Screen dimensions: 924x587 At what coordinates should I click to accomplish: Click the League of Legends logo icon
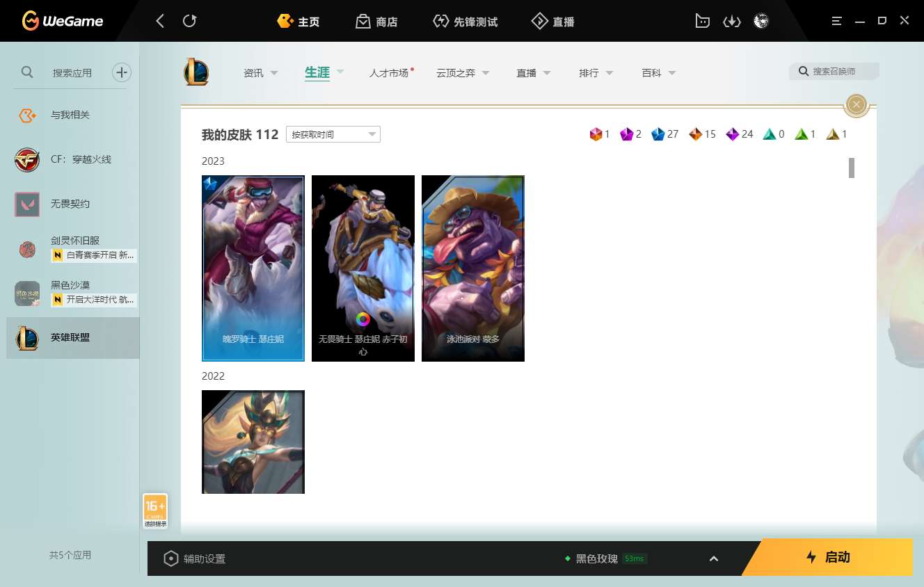click(x=196, y=72)
